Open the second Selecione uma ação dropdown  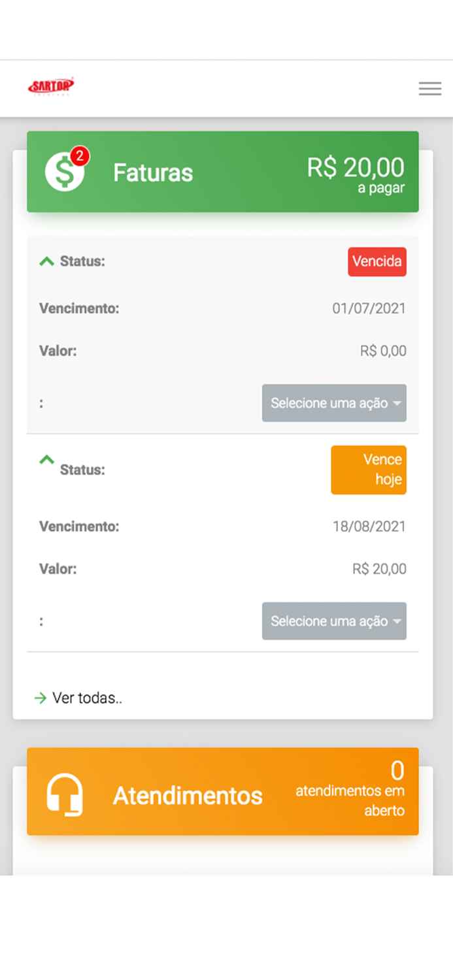[334, 621]
